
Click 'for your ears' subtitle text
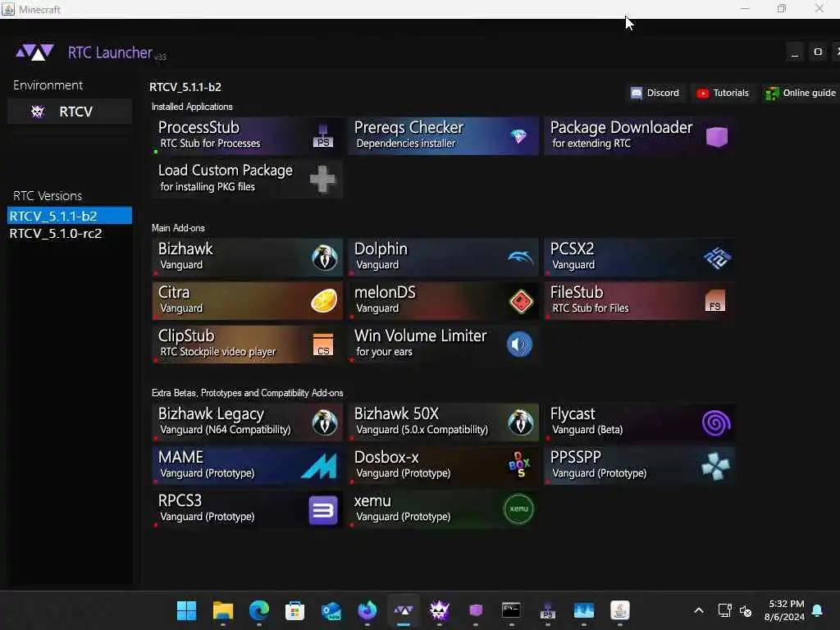tap(384, 352)
